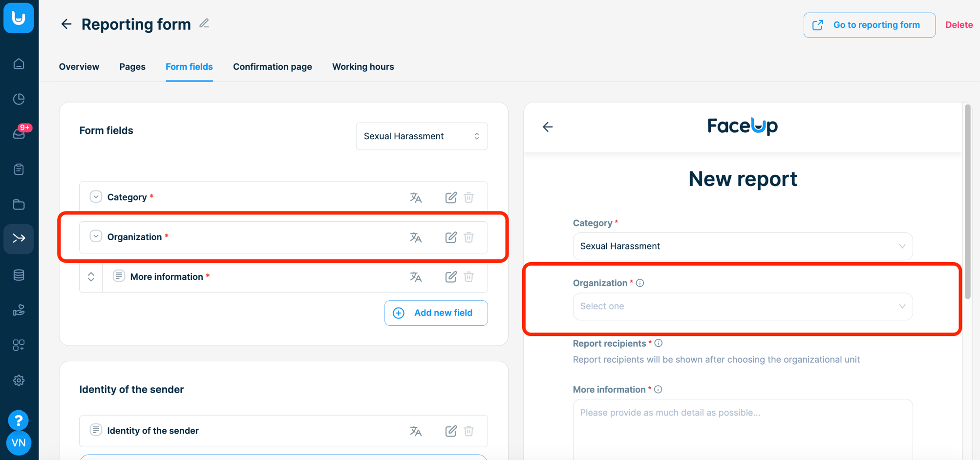This screenshot has height=460, width=980.
Task: Click the info icon next to Report recipients
Action: point(659,343)
